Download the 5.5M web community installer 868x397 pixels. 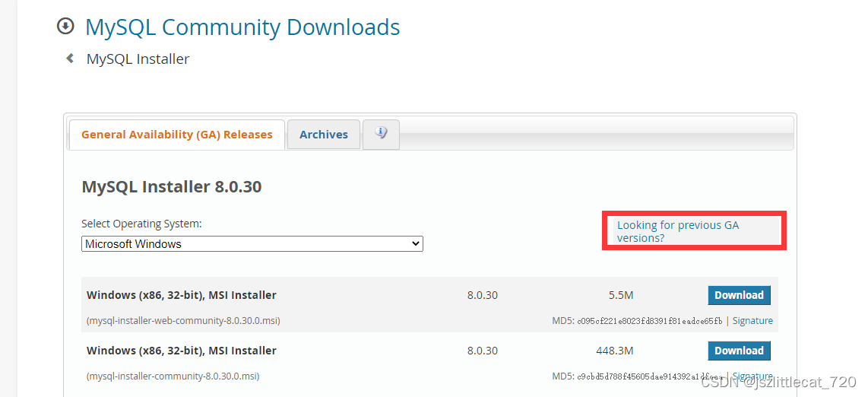coord(739,295)
